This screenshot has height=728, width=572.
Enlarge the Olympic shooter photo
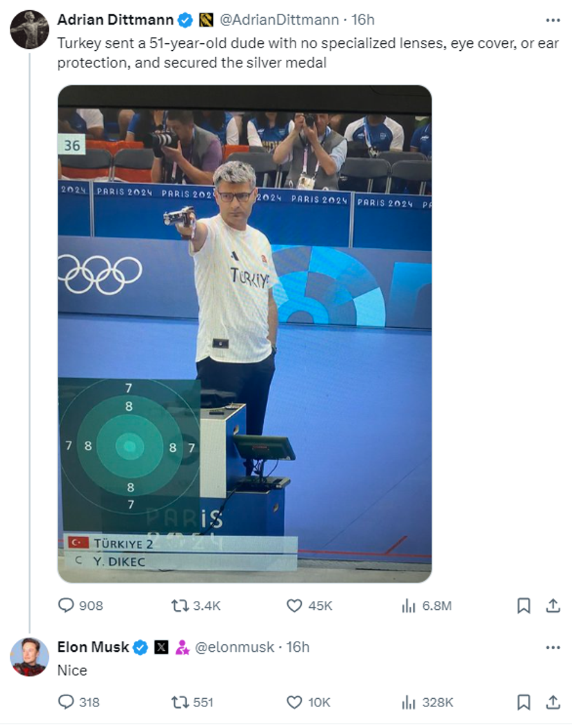[x=245, y=334]
